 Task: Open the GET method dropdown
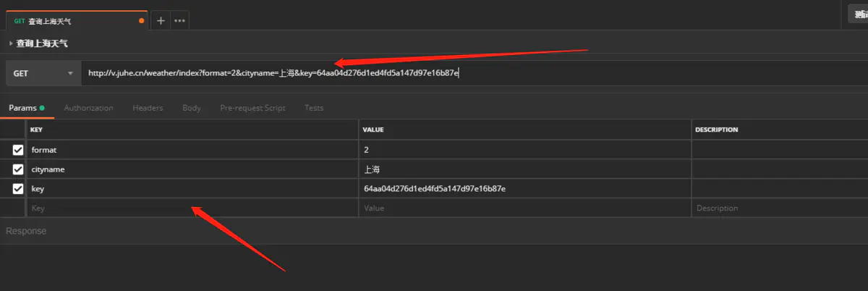pos(43,73)
